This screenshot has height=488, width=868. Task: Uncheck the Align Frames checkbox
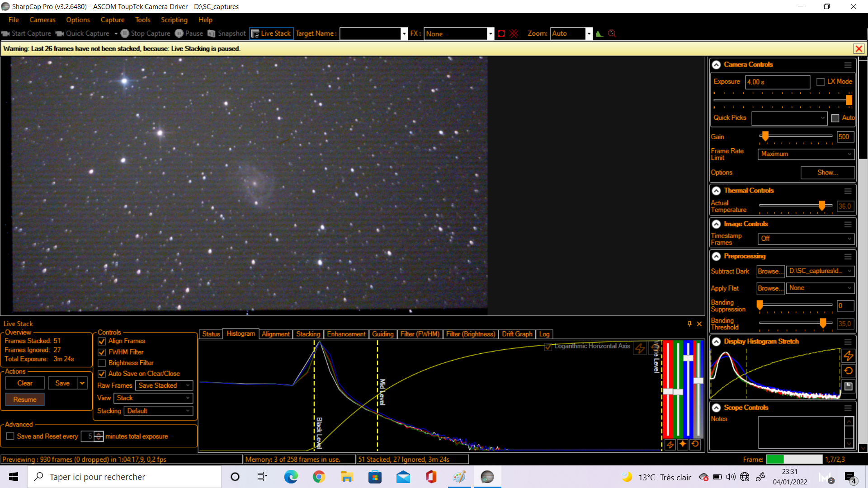tap(102, 341)
